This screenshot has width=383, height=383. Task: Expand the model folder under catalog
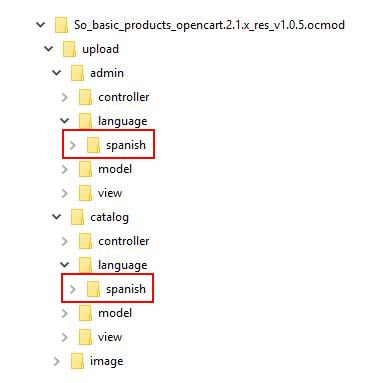pyautogui.click(x=65, y=313)
